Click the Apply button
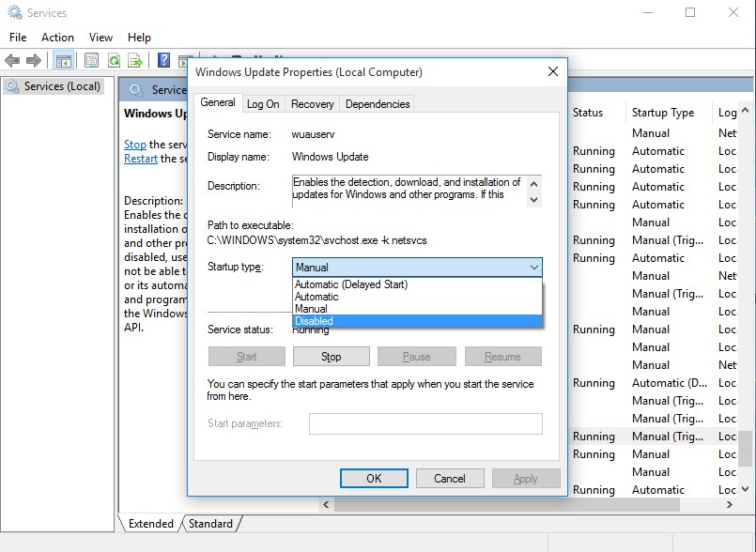Viewport: 756px width, 552px height. pos(526,478)
